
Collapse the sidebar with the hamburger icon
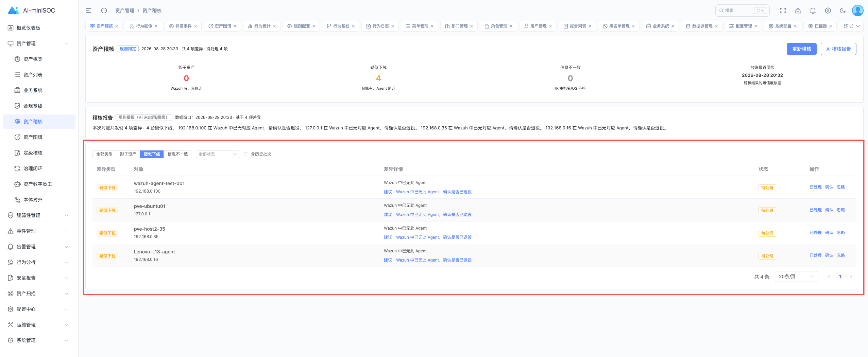point(88,11)
